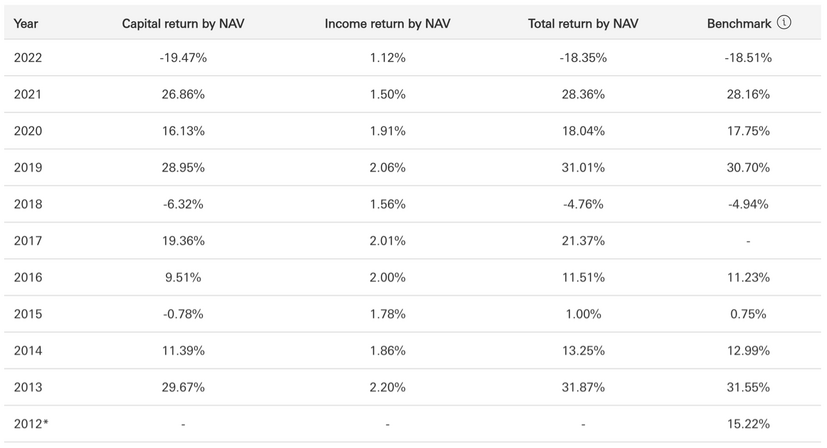Click the 2021 capital return 26.86%
The image size is (827, 448).
click(x=182, y=94)
